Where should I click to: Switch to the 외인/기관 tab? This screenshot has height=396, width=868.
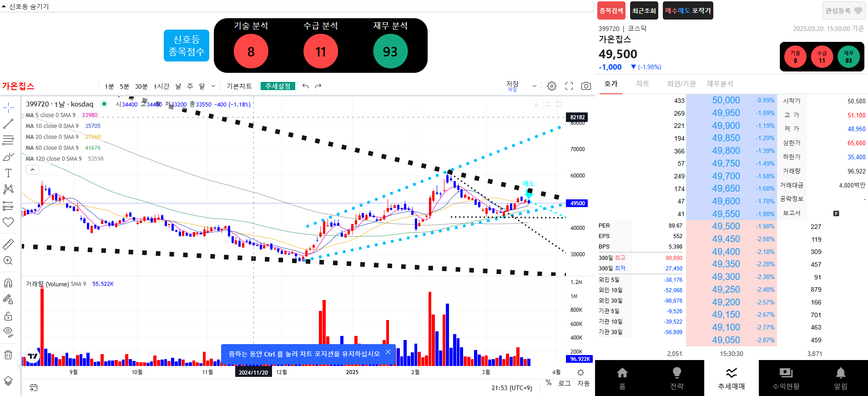[x=681, y=84]
